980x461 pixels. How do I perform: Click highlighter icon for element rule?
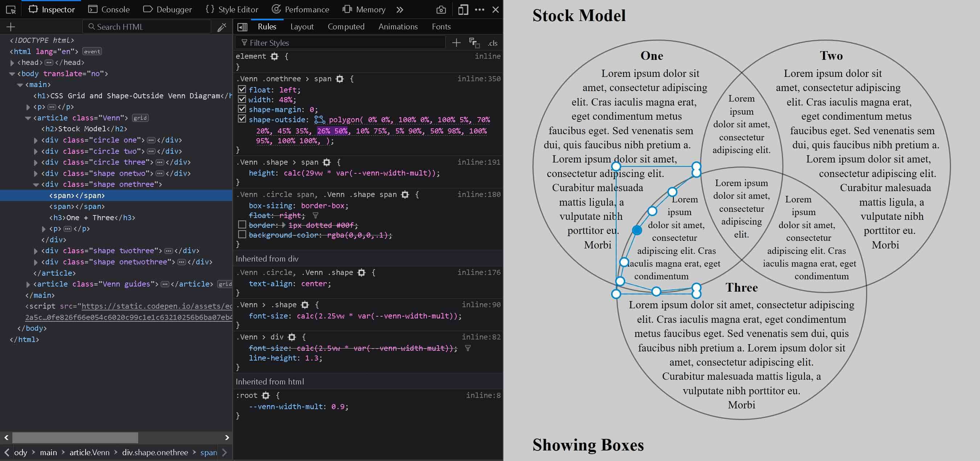pos(274,56)
